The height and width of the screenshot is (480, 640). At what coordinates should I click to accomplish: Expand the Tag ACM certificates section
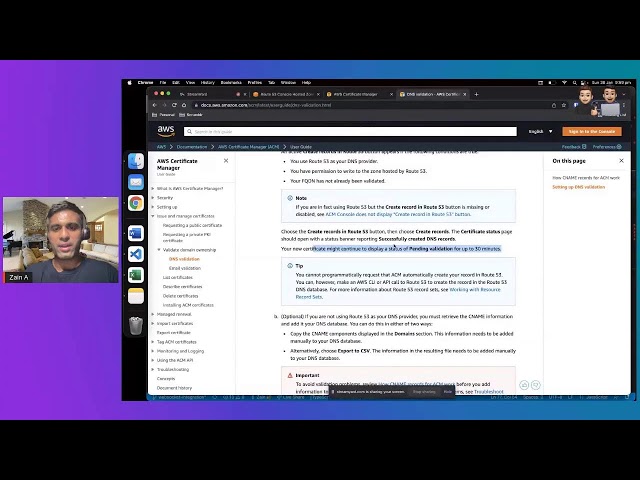pos(153,342)
